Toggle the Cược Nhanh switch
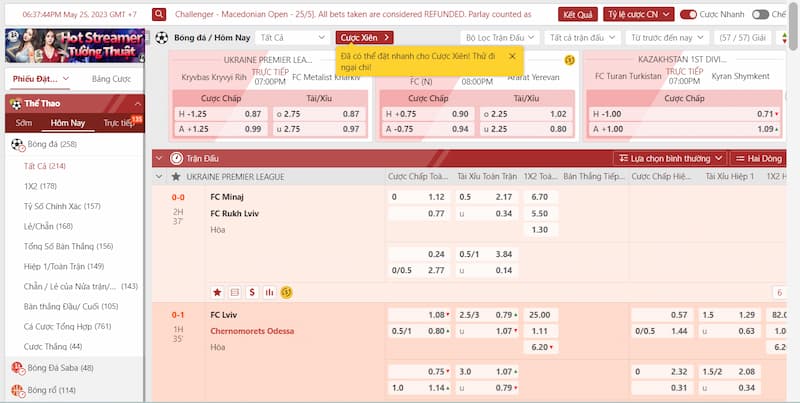The height and width of the screenshot is (403, 800). click(689, 14)
